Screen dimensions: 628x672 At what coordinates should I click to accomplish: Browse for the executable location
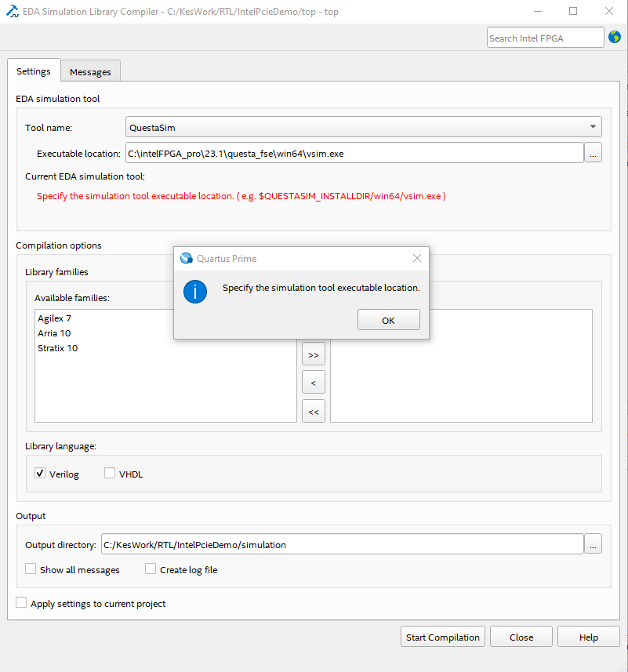[x=593, y=153]
